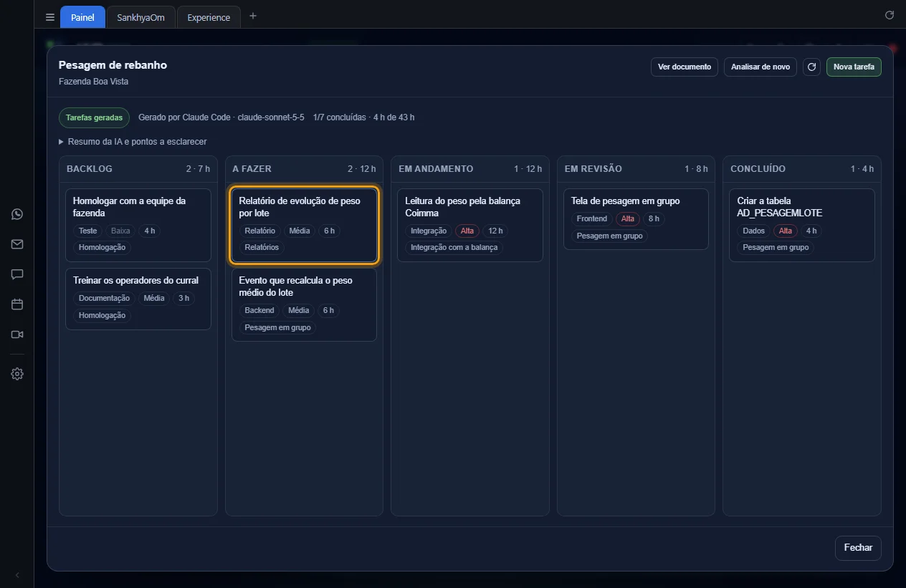This screenshot has width=906, height=588.
Task: Open the Tela de pesagem em grupo card
Action: [x=636, y=219]
